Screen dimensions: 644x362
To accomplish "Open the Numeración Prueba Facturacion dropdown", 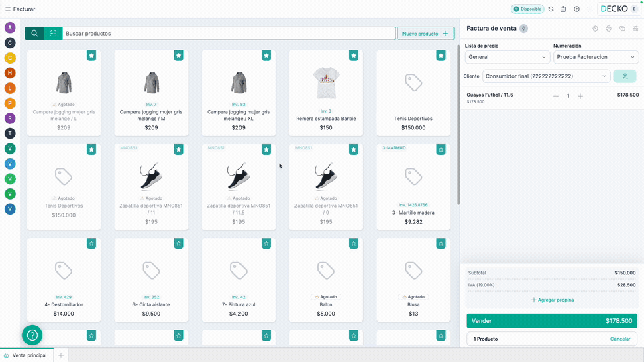I will pyautogui.click(x=596, y=57).
